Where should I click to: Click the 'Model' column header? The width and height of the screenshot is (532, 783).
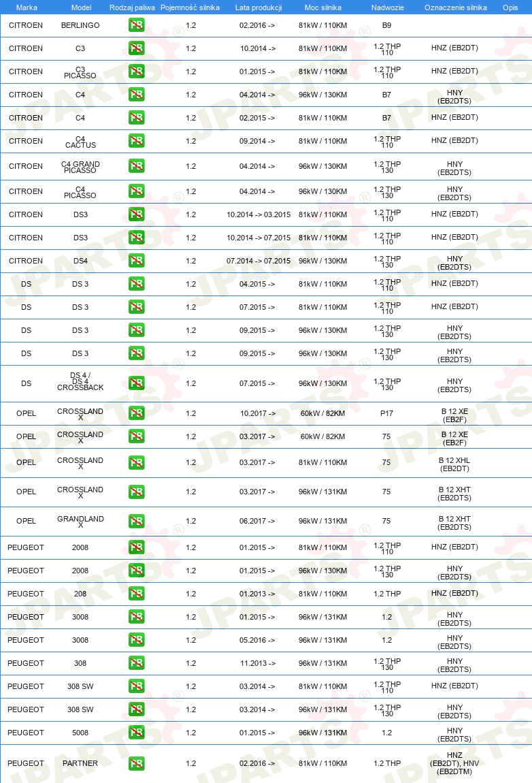pyautogui.click(x=82, y=7)
